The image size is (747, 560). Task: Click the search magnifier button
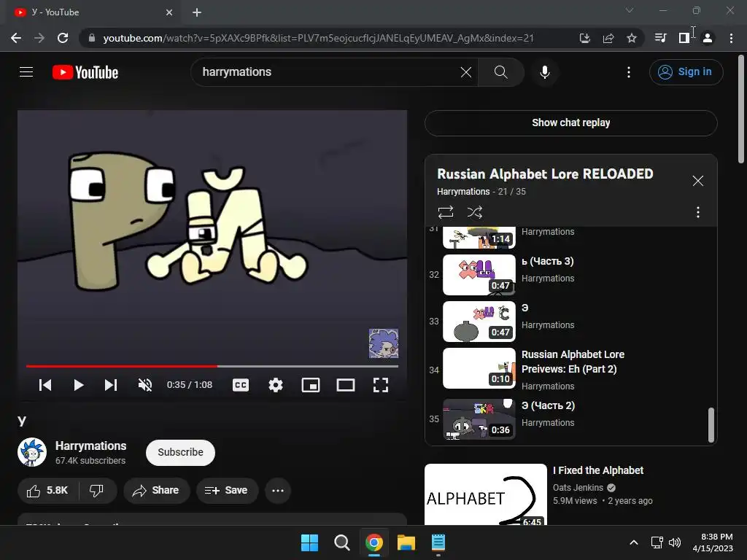(500, 72)
